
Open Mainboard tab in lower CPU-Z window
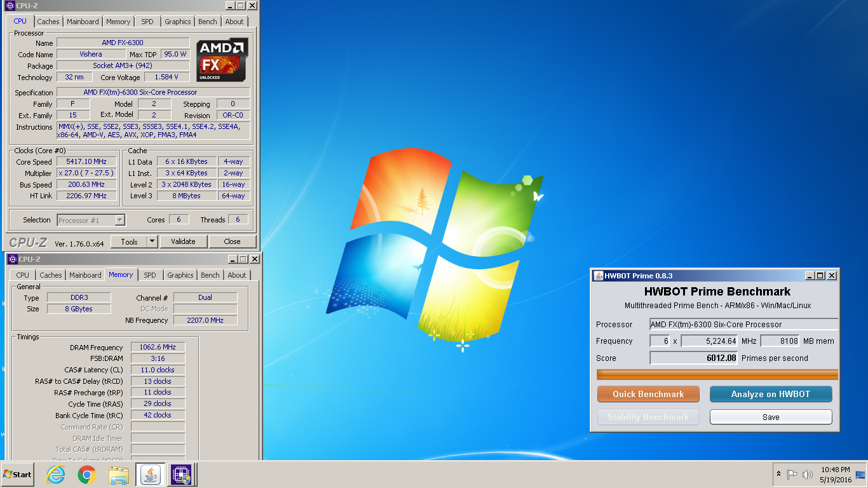coord(85,275)
